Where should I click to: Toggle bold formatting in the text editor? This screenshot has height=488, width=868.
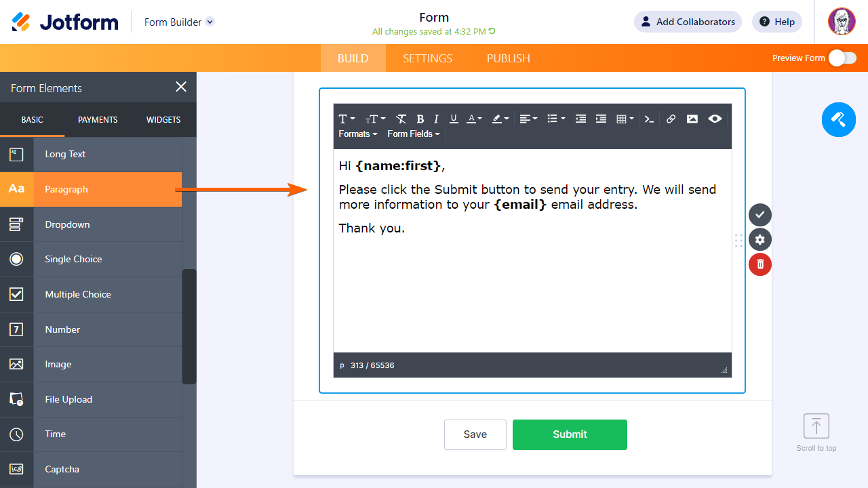point(420,119)
